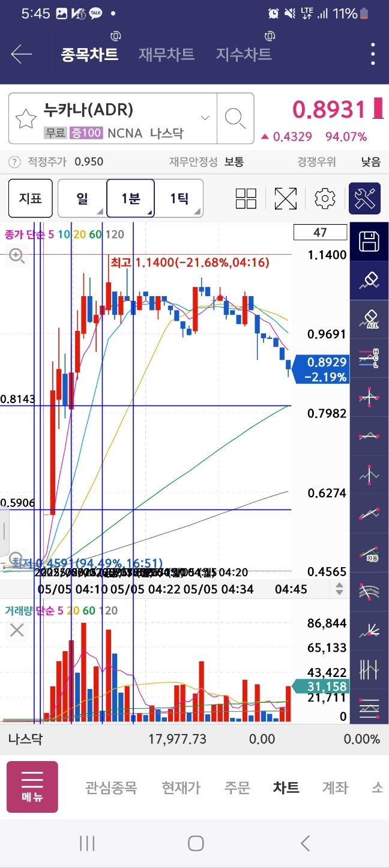Image resolution: width=389 pixels, height=868 pixels.
Task: Click the 0.8143 horizontal line label
Action: pyautogui.click(x=17, y=399)
